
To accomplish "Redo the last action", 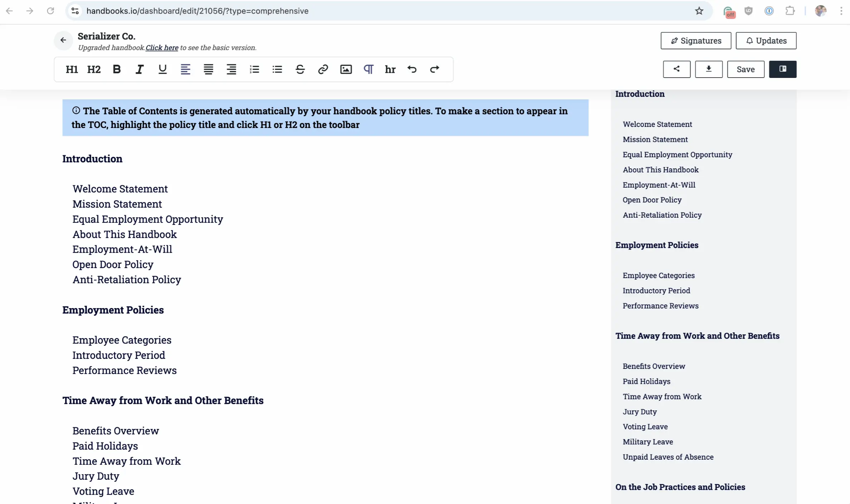I will (434, 69).
